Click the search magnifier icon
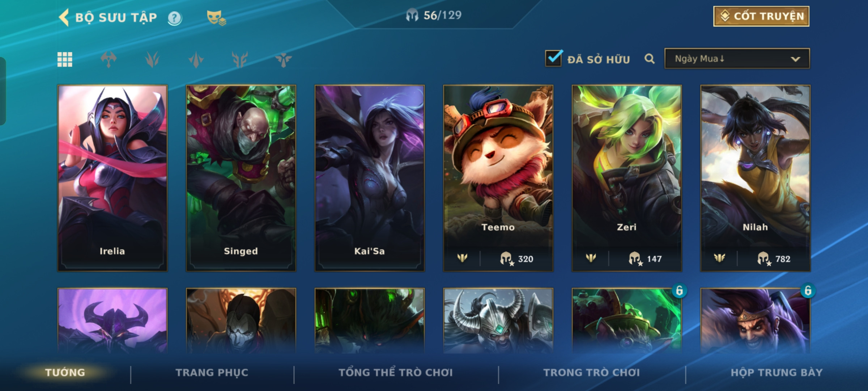The width and height of the screenshot is (868, 391). point(650,59)
